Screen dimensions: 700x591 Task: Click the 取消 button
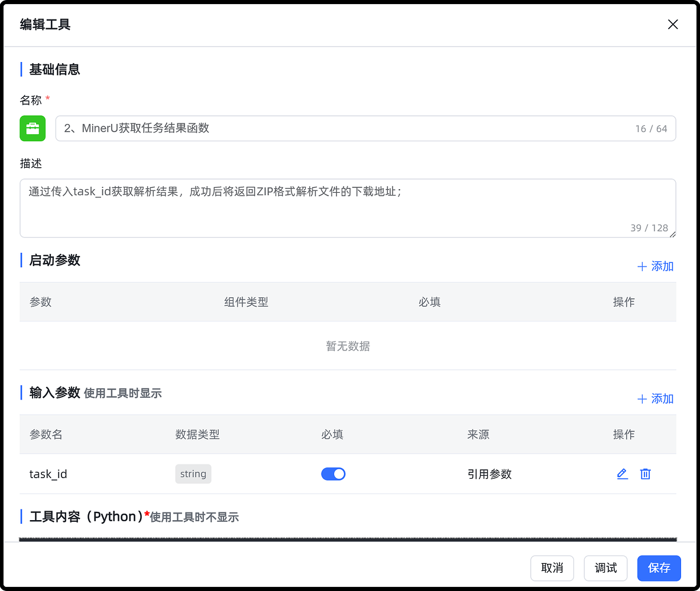[552, 568]
